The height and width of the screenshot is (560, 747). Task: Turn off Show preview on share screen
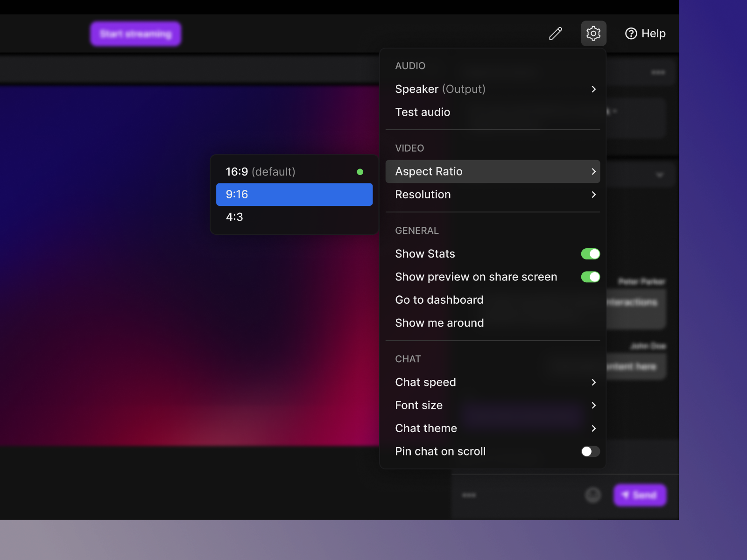[590, 277]
